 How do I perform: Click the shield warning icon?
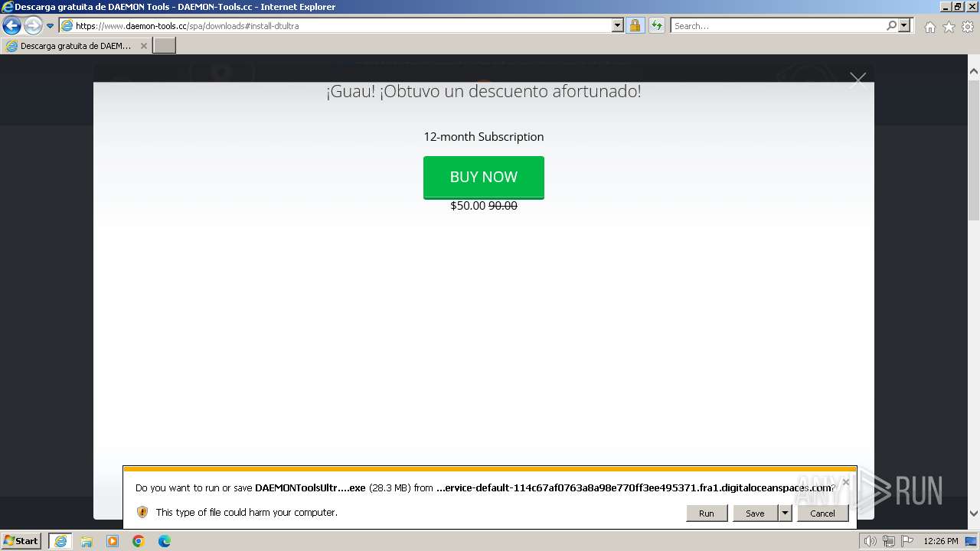[x=142, y=512]
